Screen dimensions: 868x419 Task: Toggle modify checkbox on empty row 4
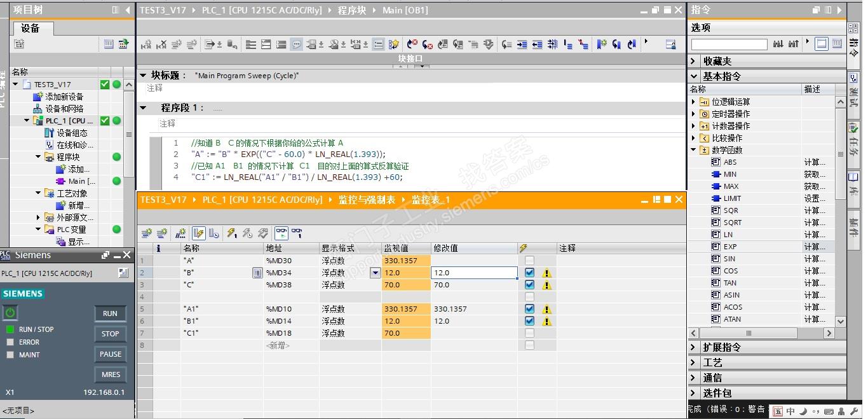529,297
